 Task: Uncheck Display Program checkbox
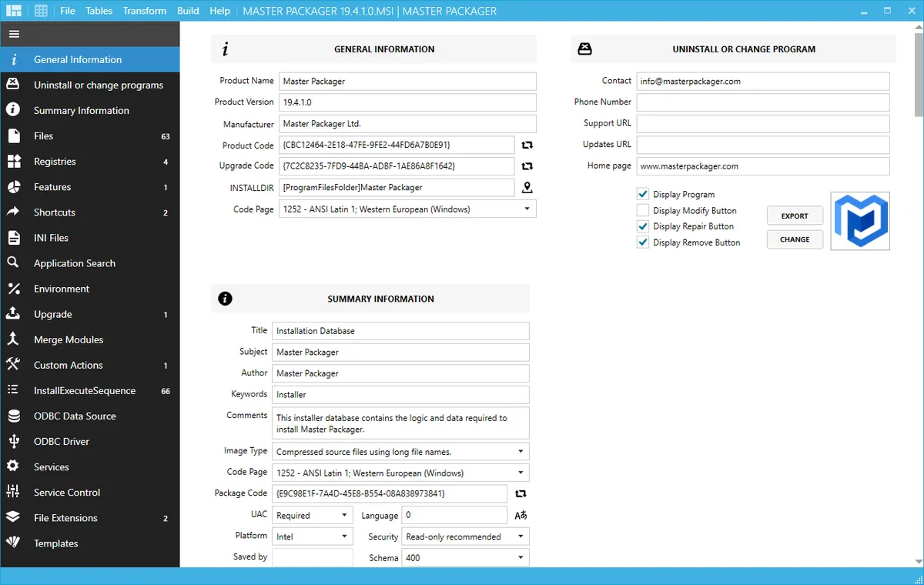pyautogui.click(x=643, y=195)
